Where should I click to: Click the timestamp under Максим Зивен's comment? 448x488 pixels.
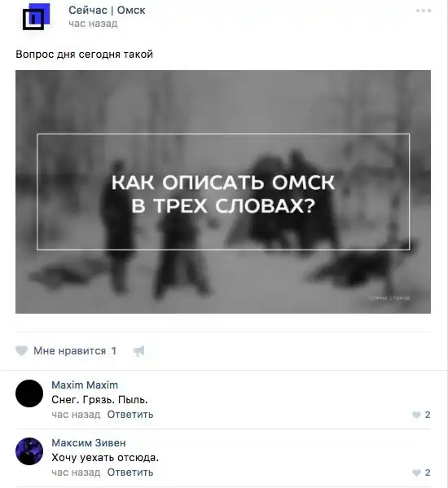pyautogui.click(x=76, y=473)
